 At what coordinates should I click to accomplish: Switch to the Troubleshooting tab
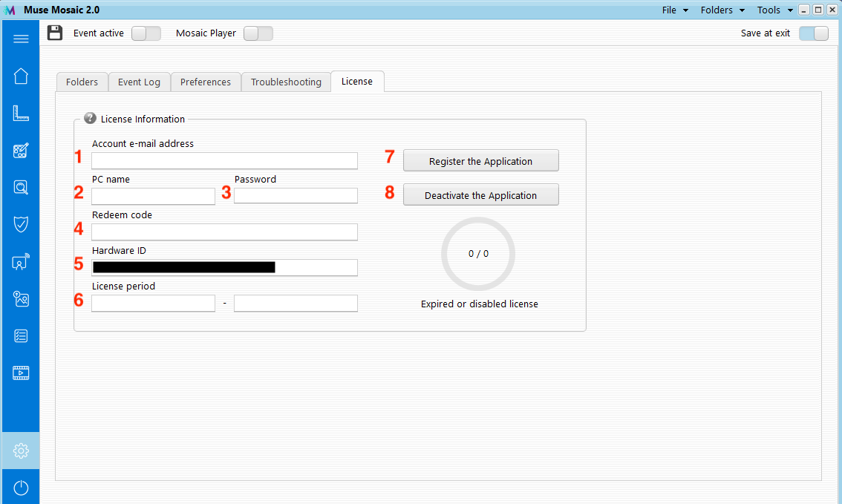286,82
